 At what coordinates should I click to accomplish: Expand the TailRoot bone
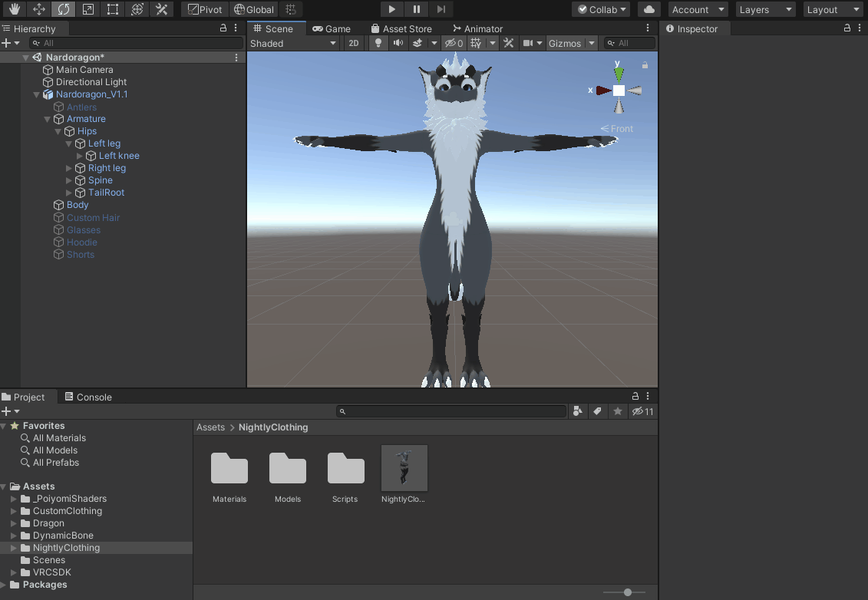point(68,193)
